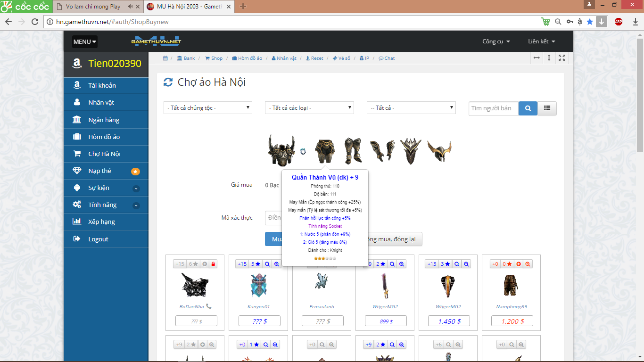Image resolution: width=644 pixels, height=362 pixels.
Task: Click Logout in the sidebar
Action: point(106,239)
